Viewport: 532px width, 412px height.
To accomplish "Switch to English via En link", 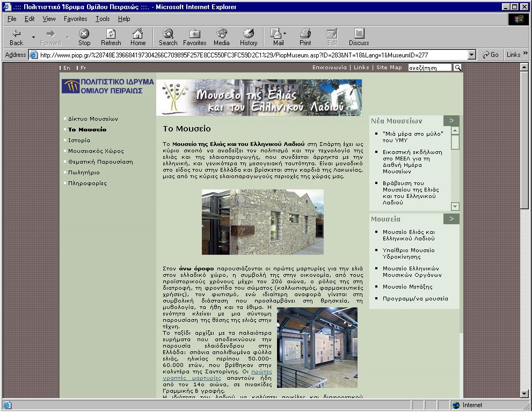I will click(x=67, y=68).
